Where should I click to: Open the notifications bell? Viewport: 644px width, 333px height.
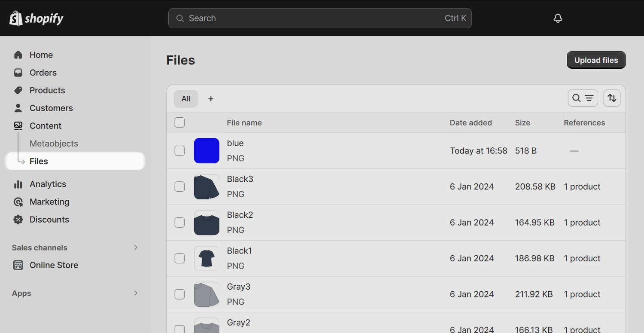(558, 18)
